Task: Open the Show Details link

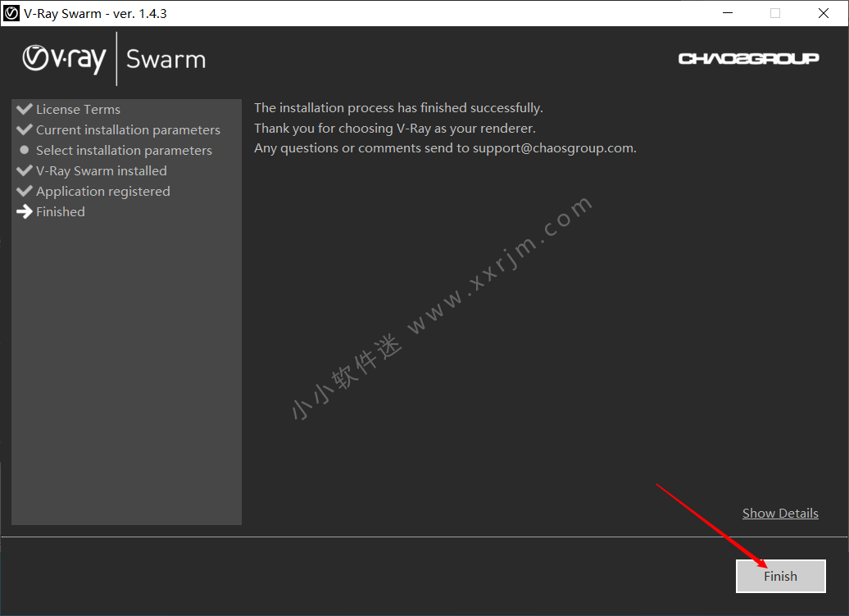Action: coord(780,513)
